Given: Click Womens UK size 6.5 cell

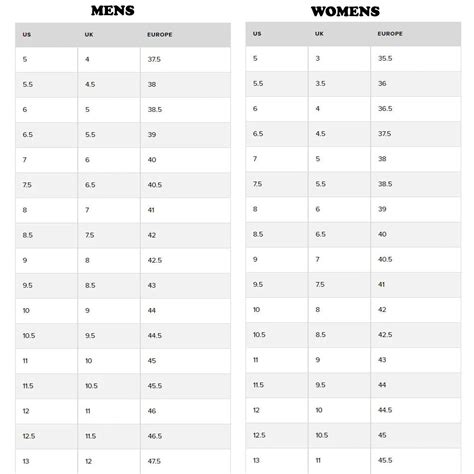Looking at the screenshot, I should [x=339, y=234].
